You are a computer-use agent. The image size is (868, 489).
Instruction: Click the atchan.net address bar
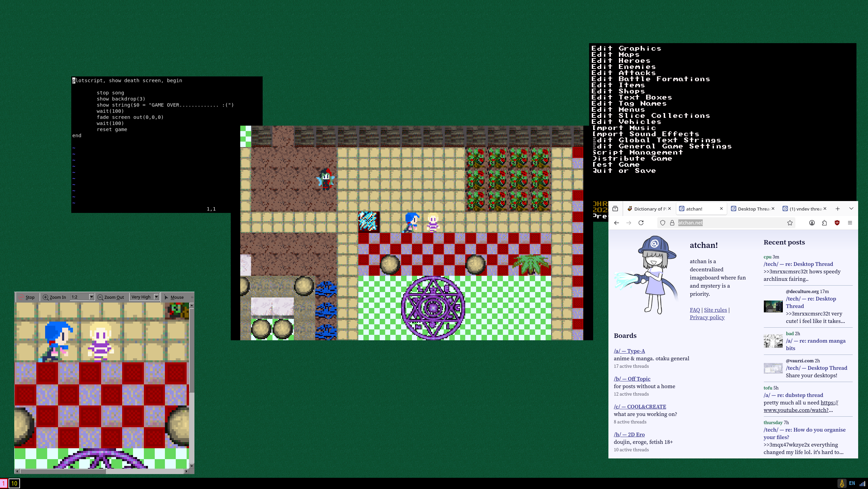[x=726, y=223]
